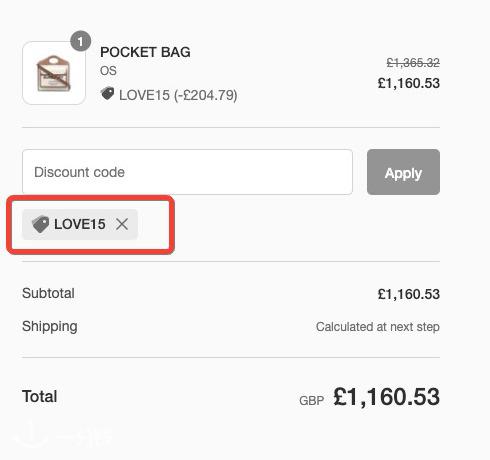The height and width of the screenshot is (460, 490).
Task: Click the total amount £1,160.53
Action: point(387,397)
